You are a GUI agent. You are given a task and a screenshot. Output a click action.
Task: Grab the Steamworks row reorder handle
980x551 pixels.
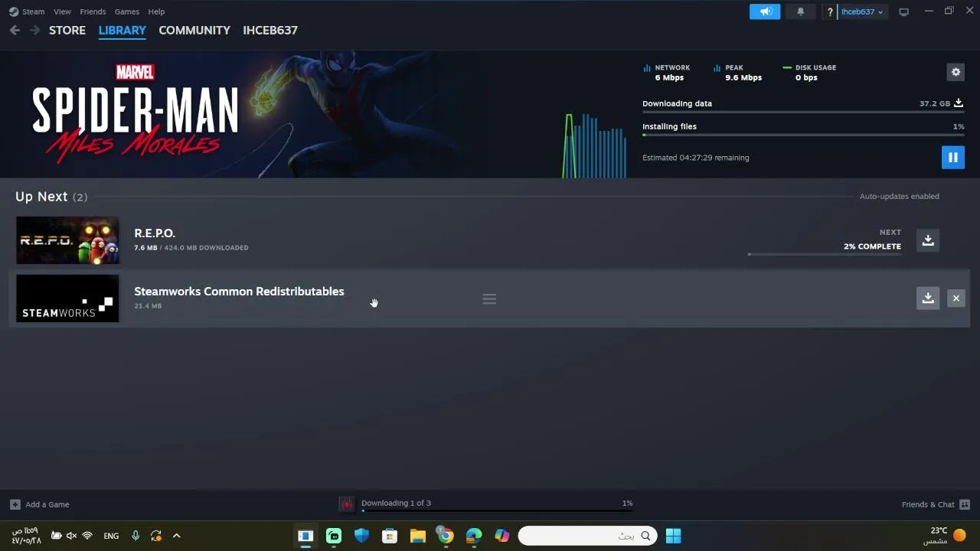[x=489, y=299]
